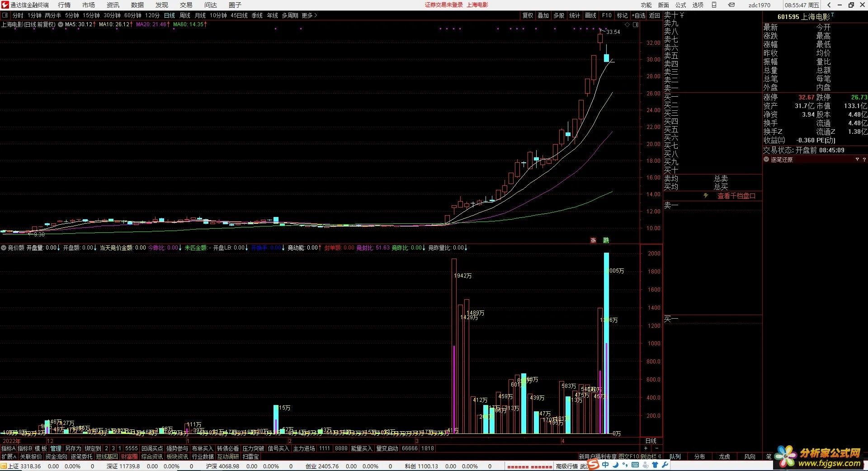Collapse sidebar via 侧边栏《
Viewport: 868px width, 471px height.
coord(651,457)
